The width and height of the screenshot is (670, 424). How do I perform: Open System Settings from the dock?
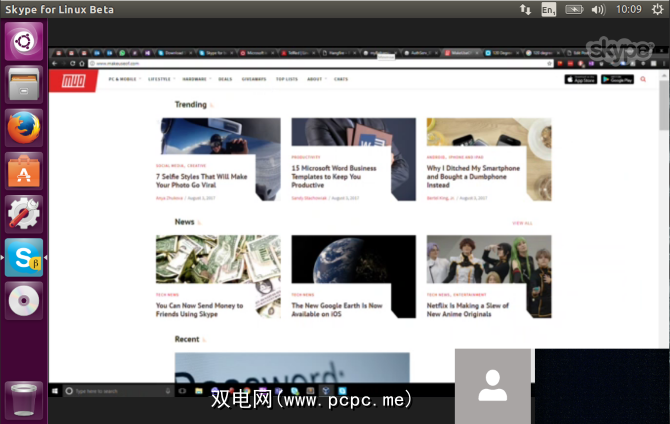[x=24, y=214]
